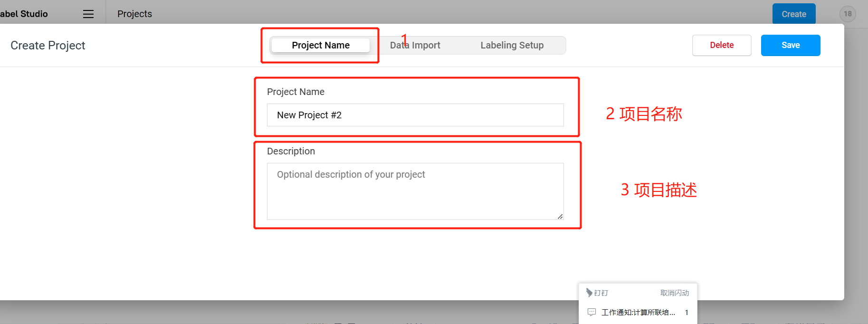Click the chat bubble icon beside 工作通知
This screenshot has height=324, width=868.
pyautogui.click(x=591, y=312)
